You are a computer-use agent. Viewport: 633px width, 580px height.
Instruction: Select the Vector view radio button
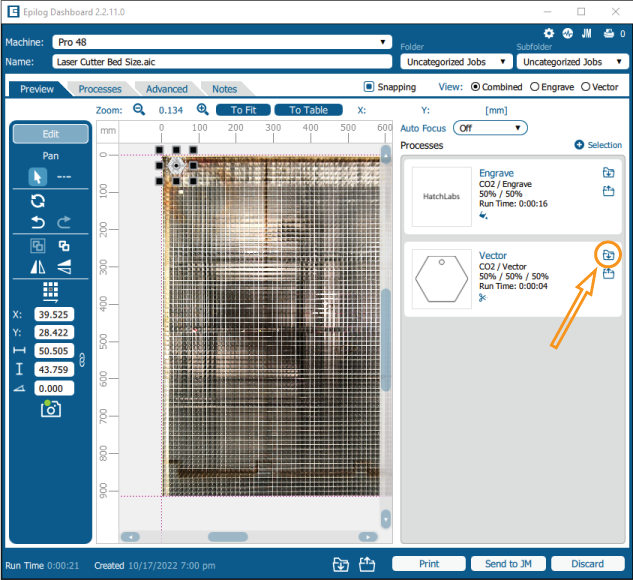tap(586, 87)
